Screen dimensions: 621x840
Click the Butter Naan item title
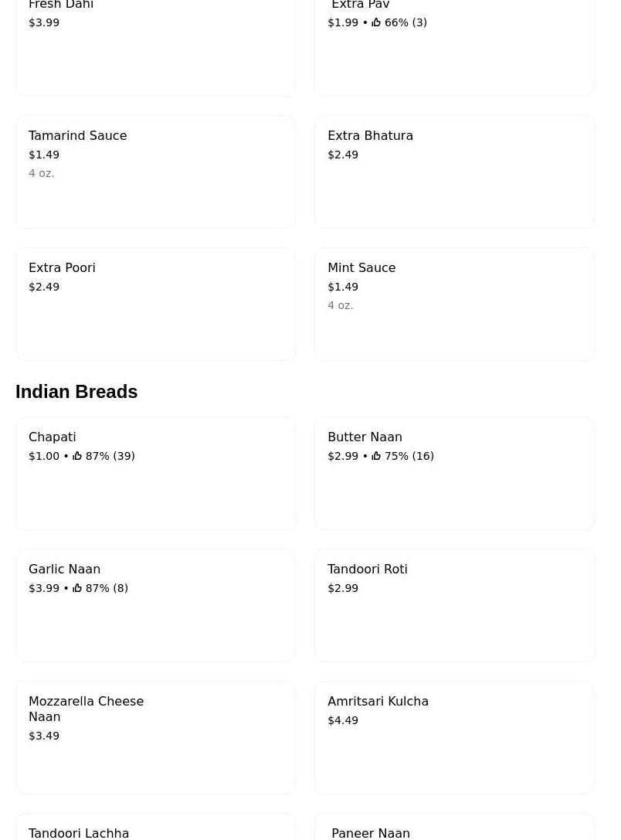click(365, 437)
